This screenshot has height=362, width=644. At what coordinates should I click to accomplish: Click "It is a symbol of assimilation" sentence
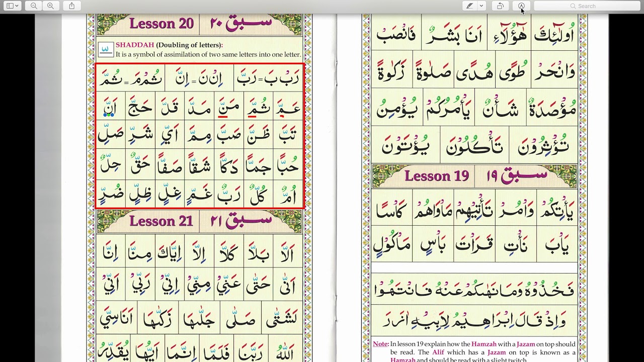click(208, 54)
